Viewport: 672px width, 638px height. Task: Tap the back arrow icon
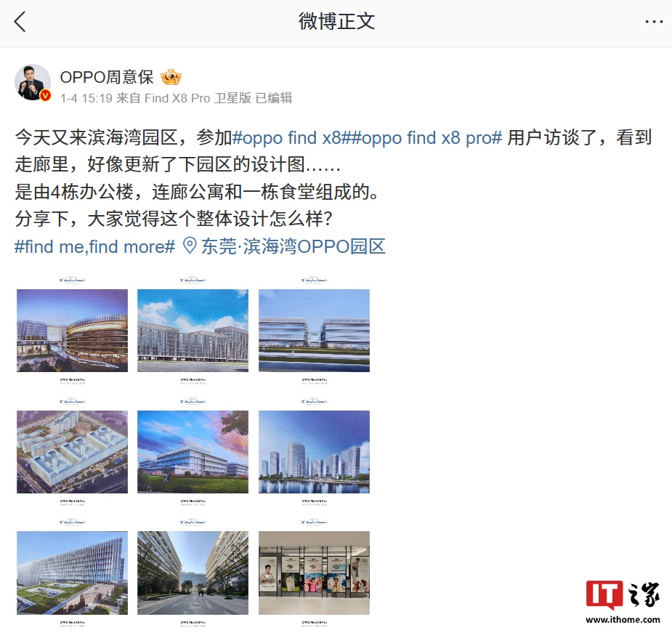pyautogui.click(x=20, y=22)
